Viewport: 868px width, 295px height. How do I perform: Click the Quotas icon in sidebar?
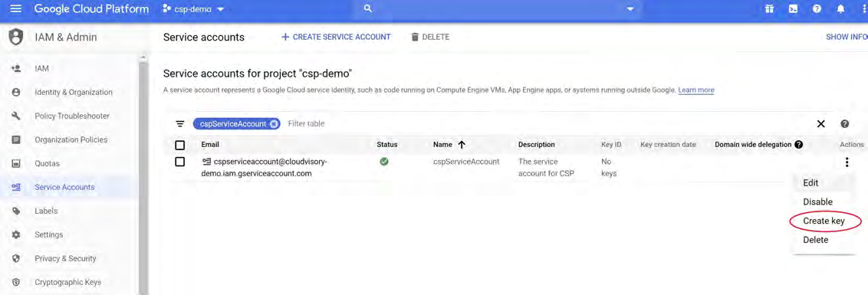(16, 163)
